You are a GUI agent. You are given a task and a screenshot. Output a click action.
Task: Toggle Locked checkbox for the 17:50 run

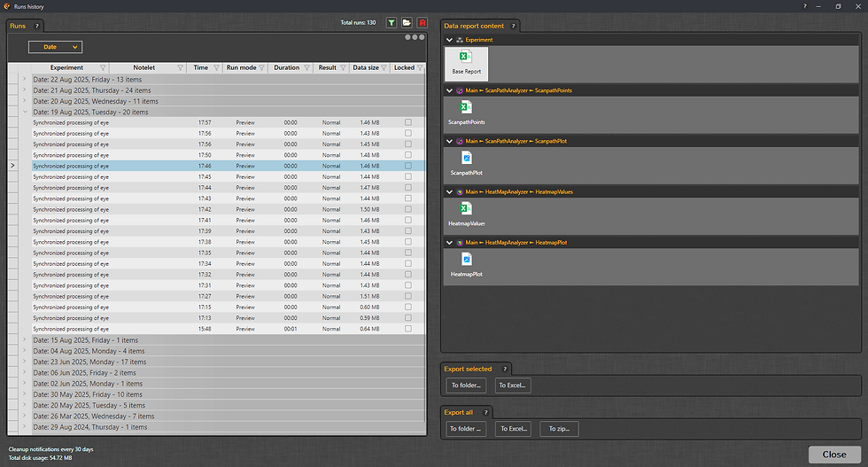pyautogui.click(x=408, y=155)
